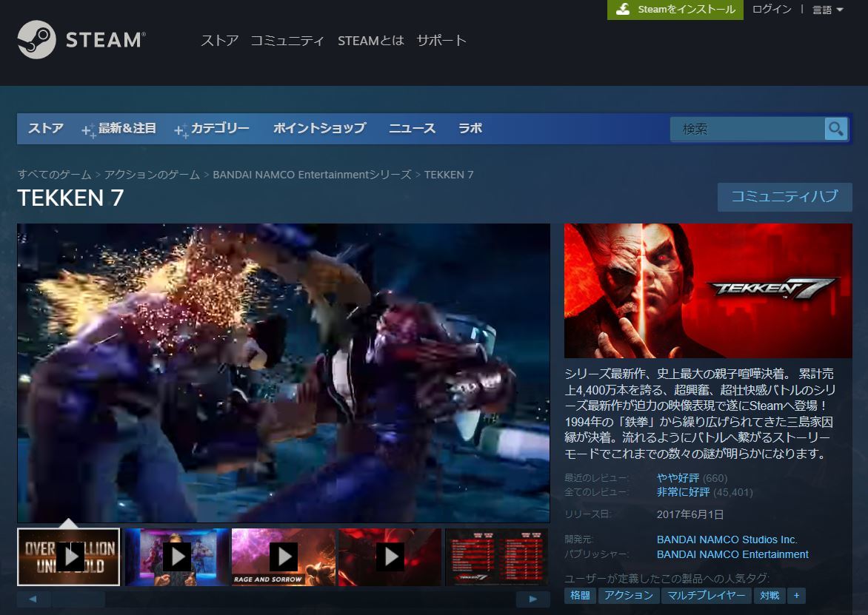Select the マルチプレイヤー tag
This screenshot has width=868, height=615.
click(707, 596)
